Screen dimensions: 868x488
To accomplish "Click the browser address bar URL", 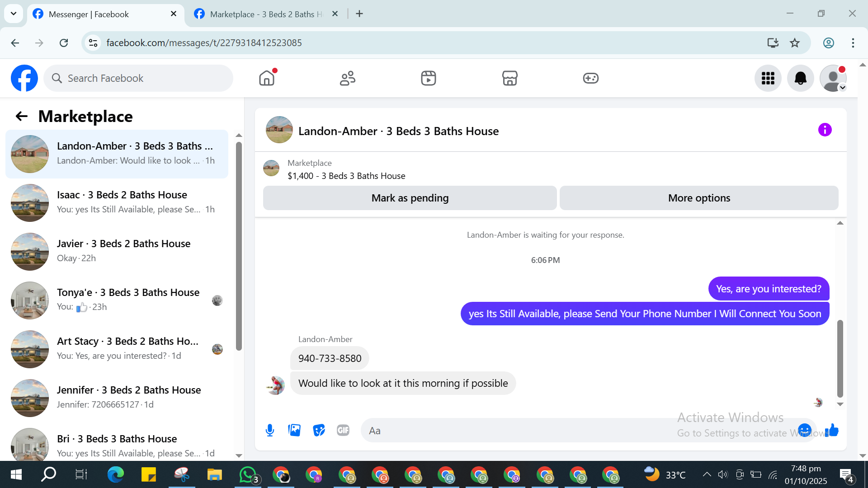I will 204,43.
